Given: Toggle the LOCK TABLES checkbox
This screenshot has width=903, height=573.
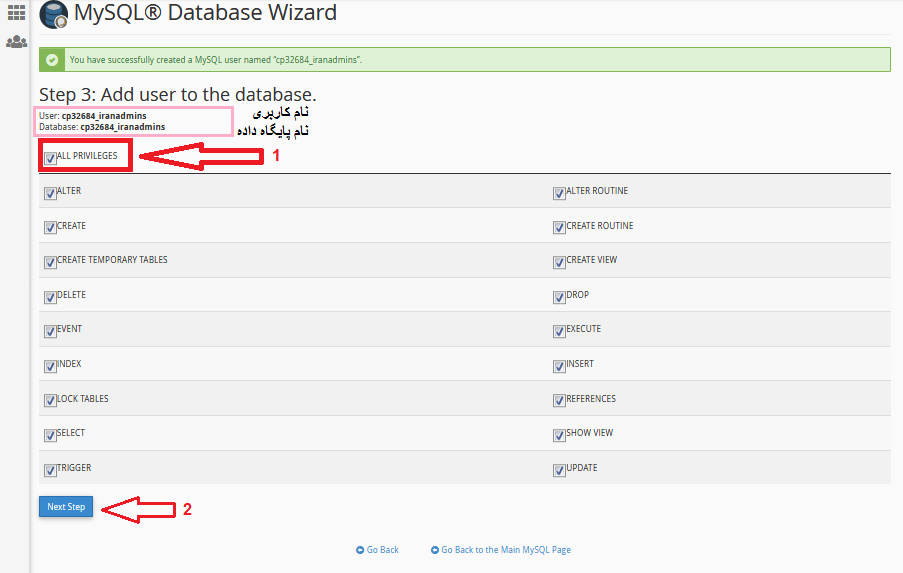Looking at the screenshot, I should [x=50, y=400].
